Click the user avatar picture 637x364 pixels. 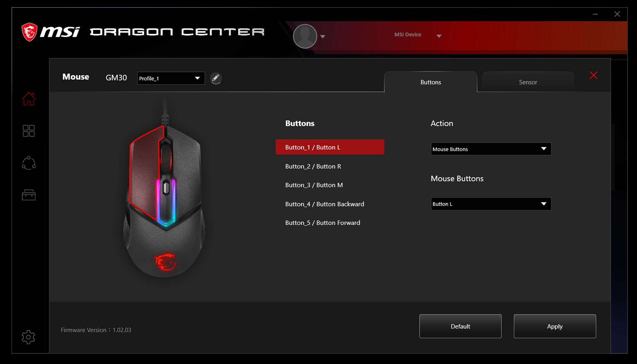305,36
